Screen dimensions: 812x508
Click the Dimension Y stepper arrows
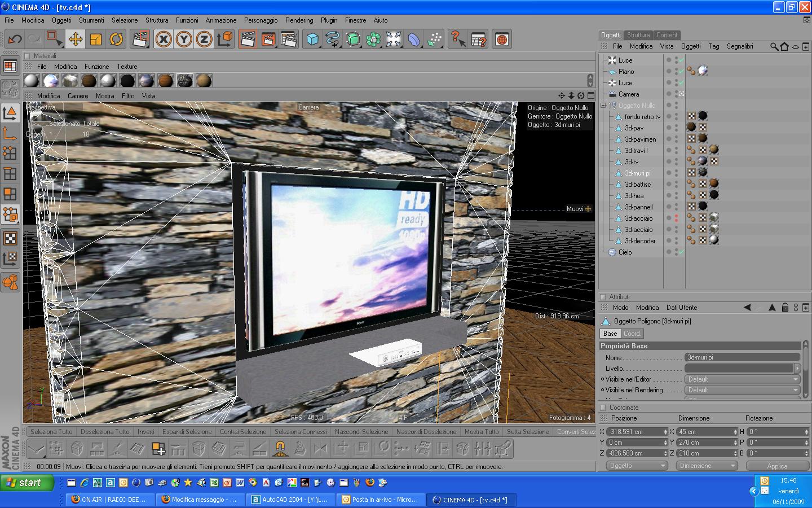click(735, 443)
